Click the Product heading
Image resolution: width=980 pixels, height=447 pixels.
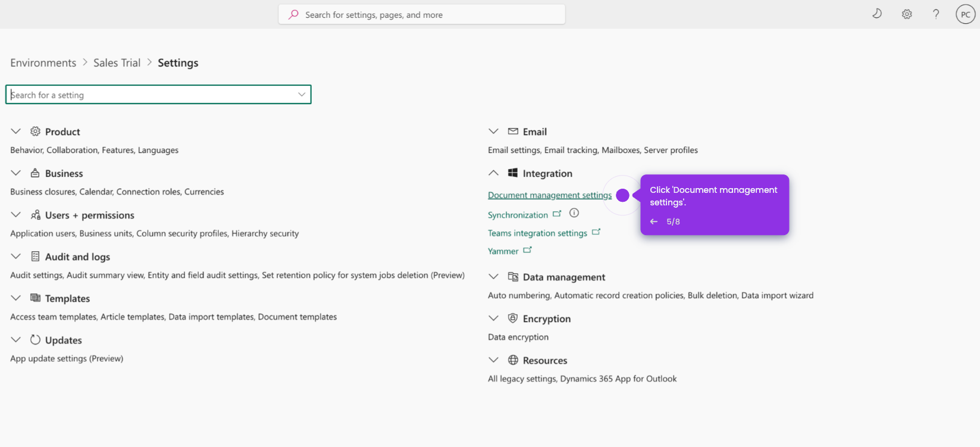tap(62, 132)
